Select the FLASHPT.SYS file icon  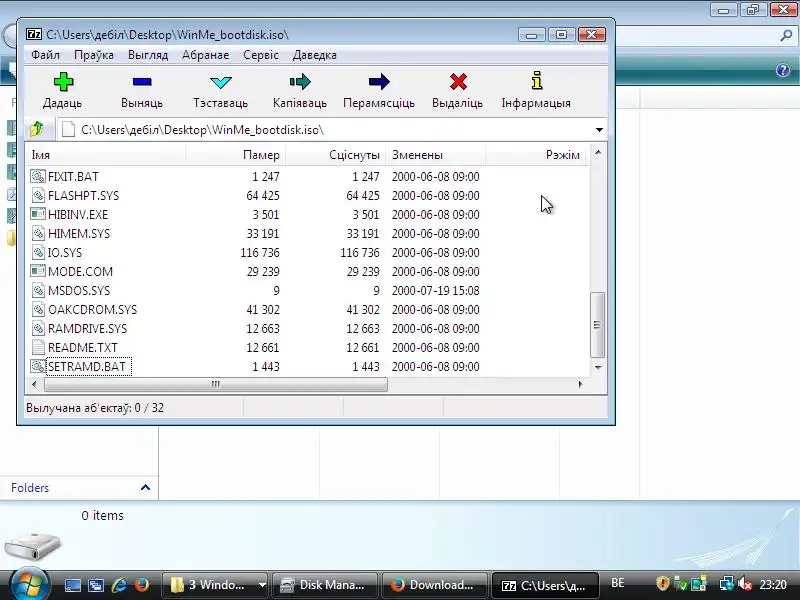pyautogui.click(x=38, y=195)
